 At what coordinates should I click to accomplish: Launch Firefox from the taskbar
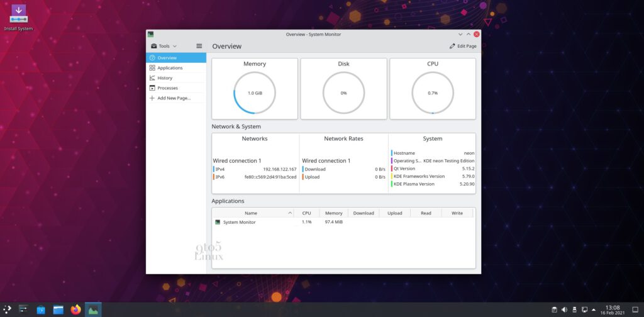(x=76, y=309)
